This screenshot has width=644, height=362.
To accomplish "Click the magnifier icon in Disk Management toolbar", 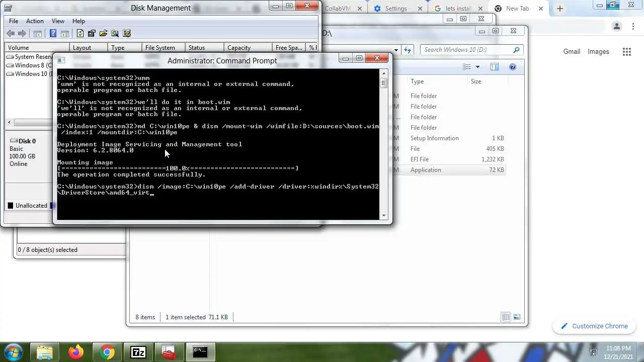I will [115, 34].
